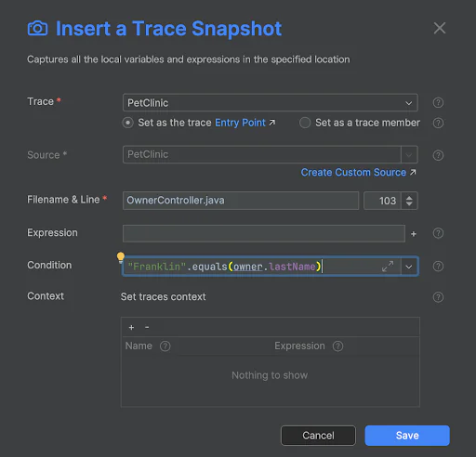Open help next to Name column header
The height and width of the screenshot is (457, 476).
[x=165, y=346]
